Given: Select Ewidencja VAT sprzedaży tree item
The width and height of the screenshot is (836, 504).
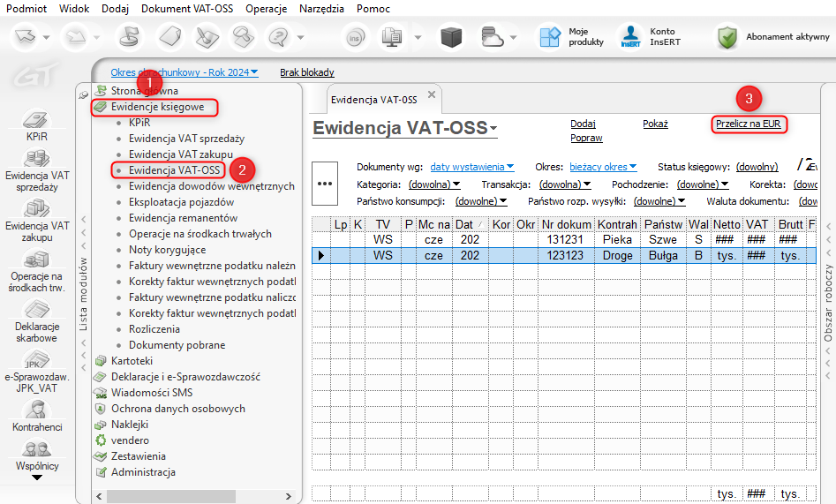Looking at the screenshot, I should coord(186,139).
